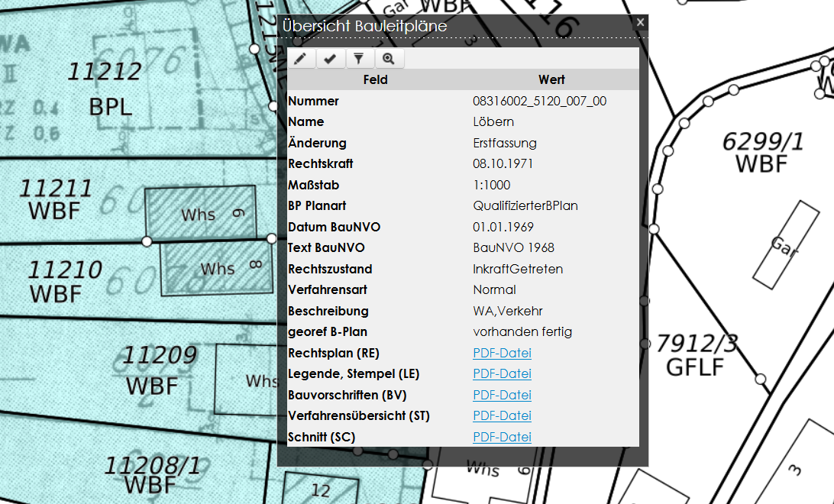Select the Maßstab value 1:1000
Viewport: 834px width, 504px height.
492,185
